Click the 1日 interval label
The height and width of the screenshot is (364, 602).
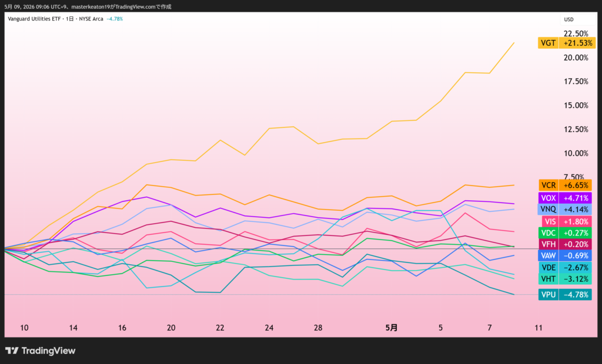(x=69, y=19)
